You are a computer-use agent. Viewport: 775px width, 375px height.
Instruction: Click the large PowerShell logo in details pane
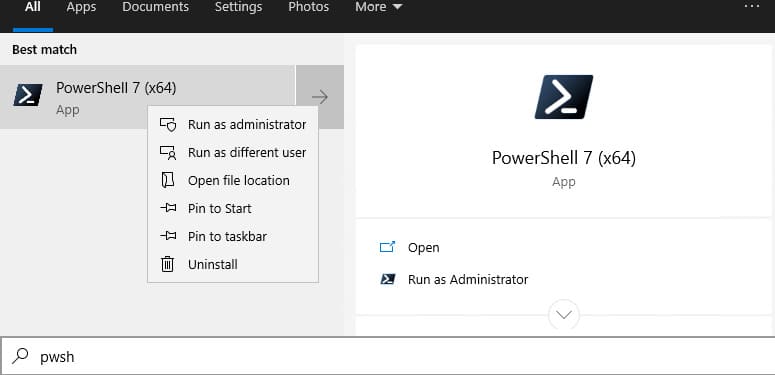(564, 97)
